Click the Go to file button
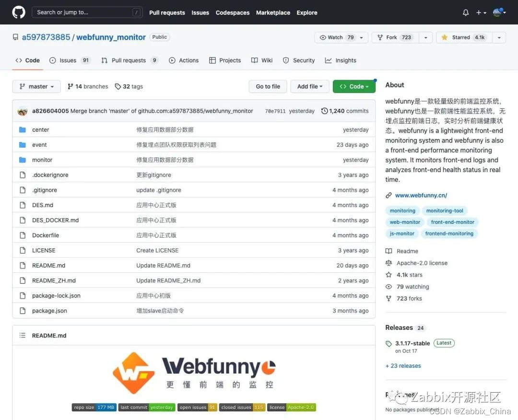 coord(268,86)
